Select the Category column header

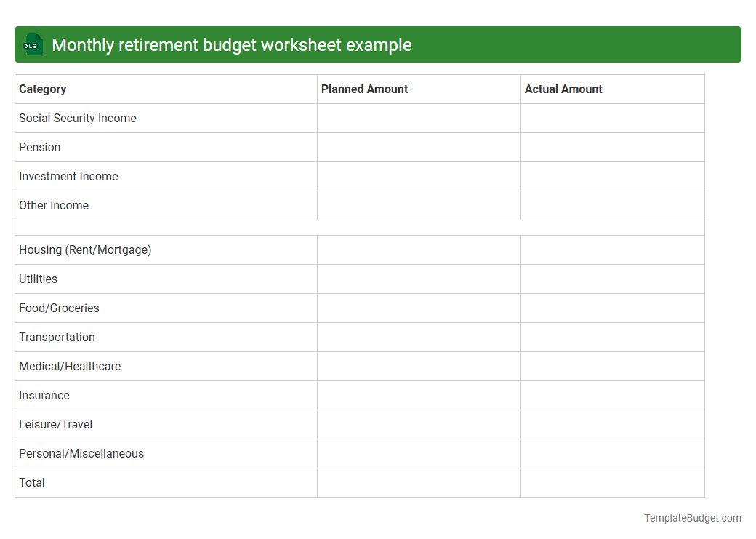point(43,89)
